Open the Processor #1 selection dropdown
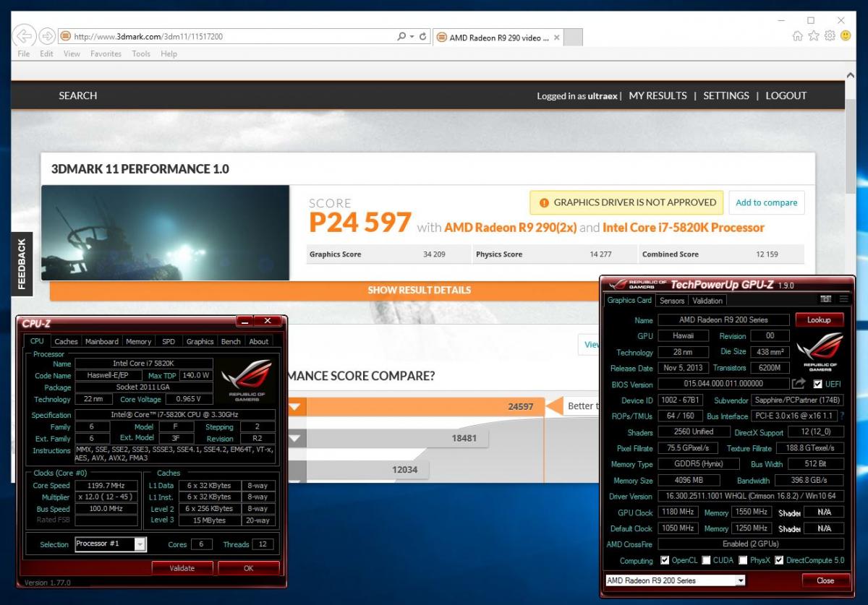 point(110,544)
